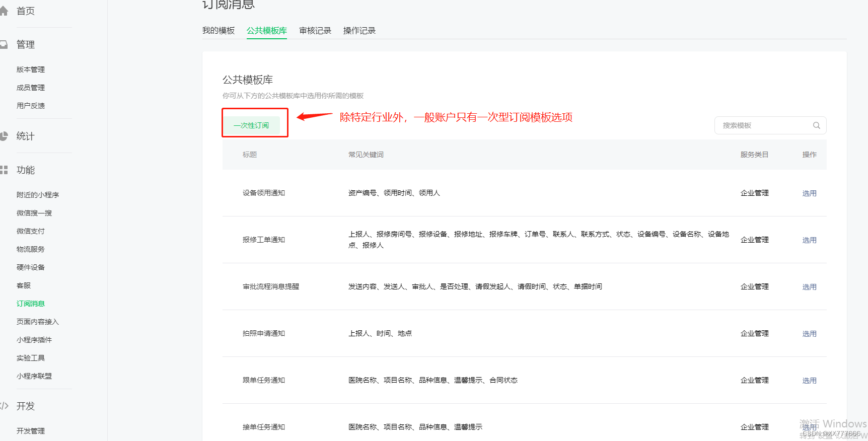The width and height of the screenshot is (868, 441).
Task: Click the 一次性订阅 filter button
Action: 251,125
